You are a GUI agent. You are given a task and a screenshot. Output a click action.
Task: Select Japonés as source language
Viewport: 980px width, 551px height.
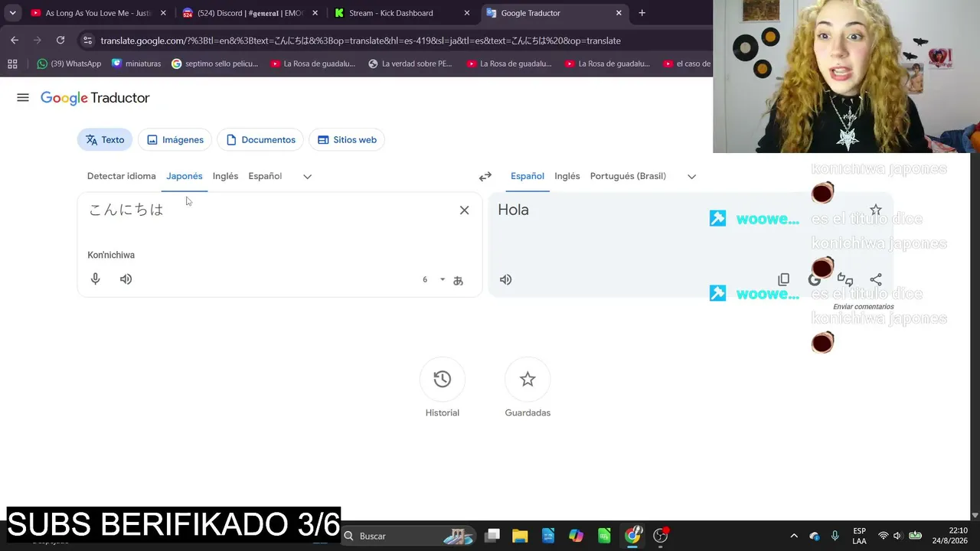185,176
